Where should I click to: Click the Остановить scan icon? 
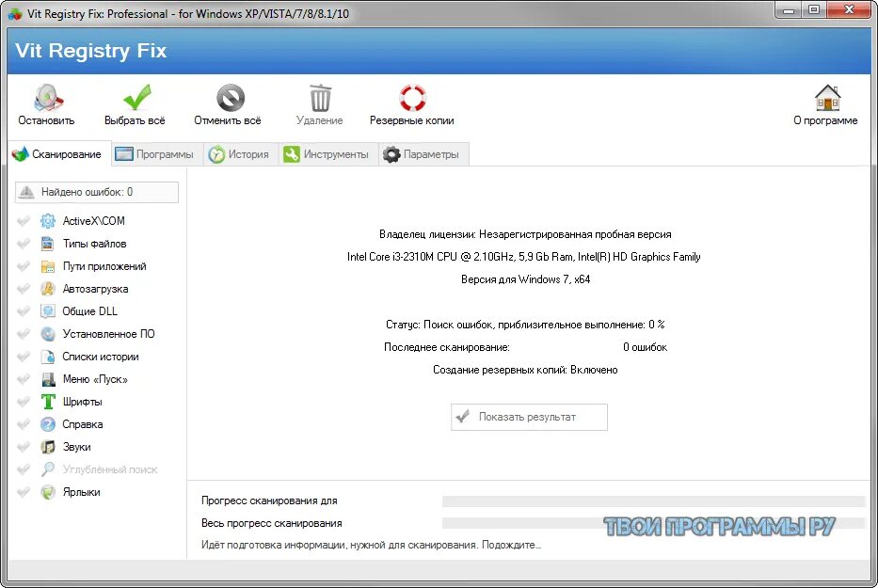coord(48,98)
